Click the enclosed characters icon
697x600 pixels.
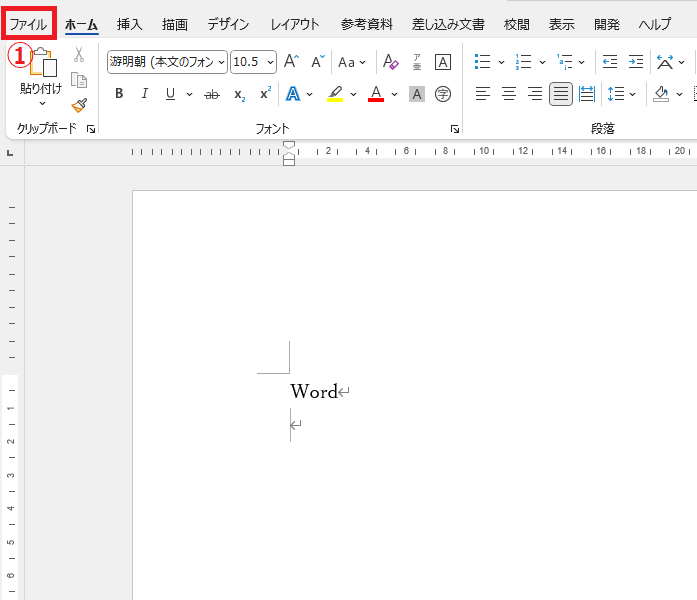pos(443,94)
